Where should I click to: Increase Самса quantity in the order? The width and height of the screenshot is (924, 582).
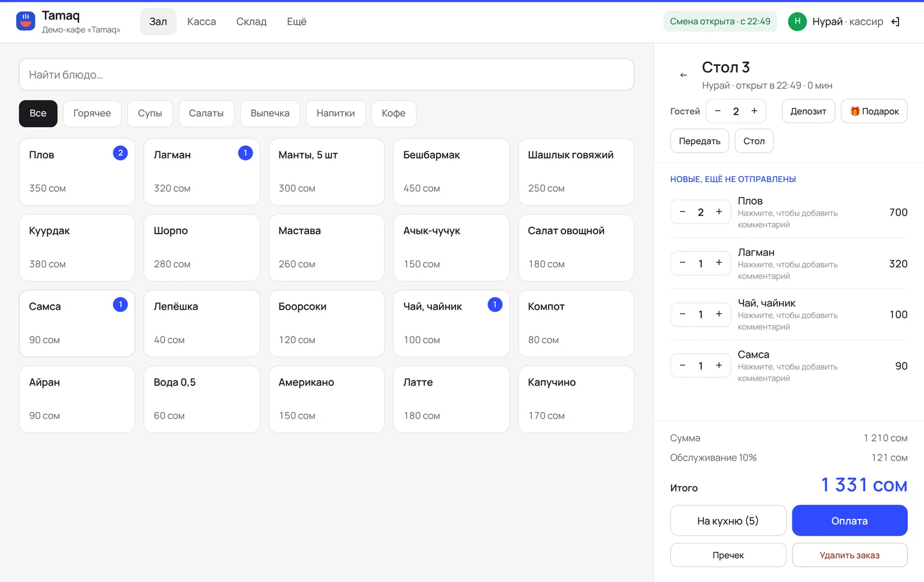(719, 365)
